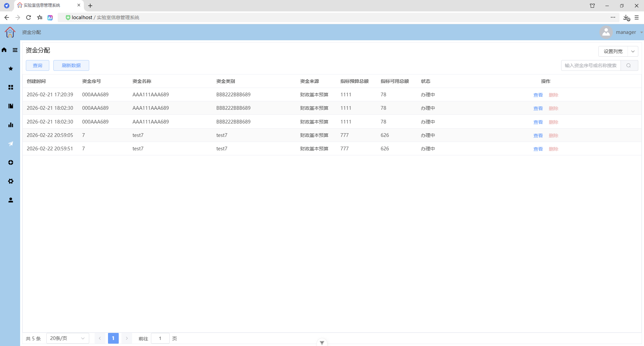Focus the 输入资金序号或名称搜索 search field
The width and height of the screenshot is (644, 346).
click(x=591, y=65)
